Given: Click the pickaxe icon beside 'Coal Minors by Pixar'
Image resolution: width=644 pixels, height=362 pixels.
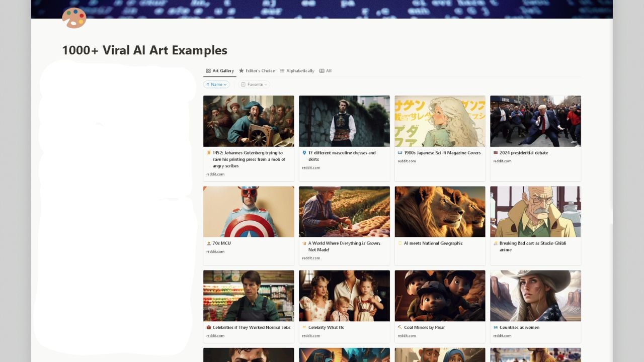Looking at the screenshot, I should pyautogui.click(x=400, y=327).
